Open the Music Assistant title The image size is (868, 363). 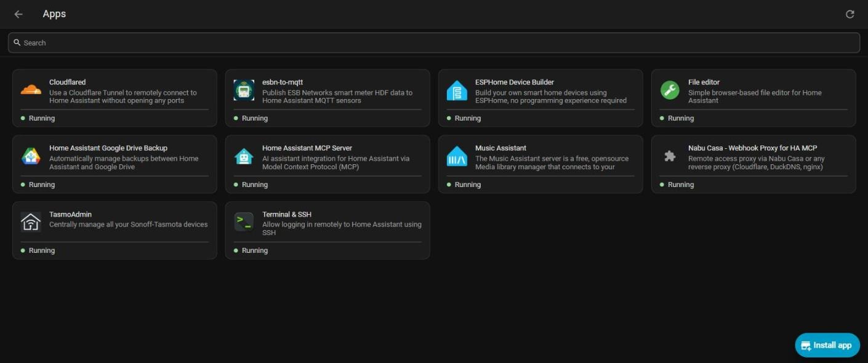pyautogui.click(x=500, y=148)
